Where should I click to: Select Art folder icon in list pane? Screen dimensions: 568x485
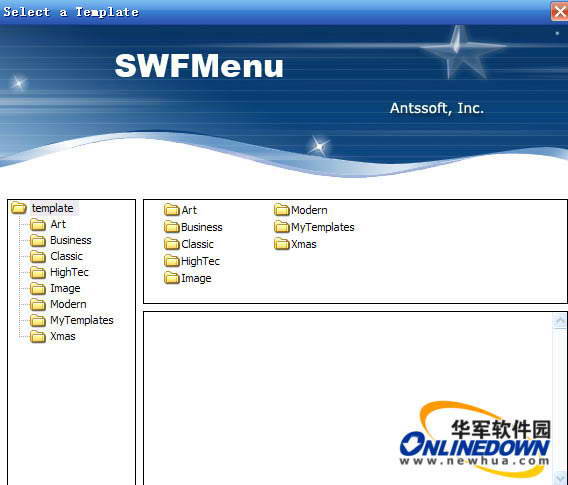(172, 210)
